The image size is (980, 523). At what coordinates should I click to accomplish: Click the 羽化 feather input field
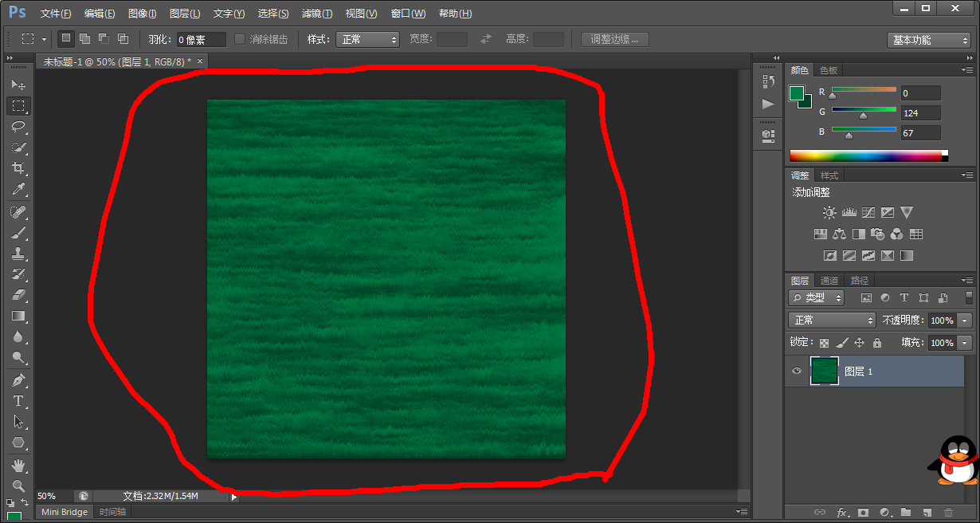(201, 39)
